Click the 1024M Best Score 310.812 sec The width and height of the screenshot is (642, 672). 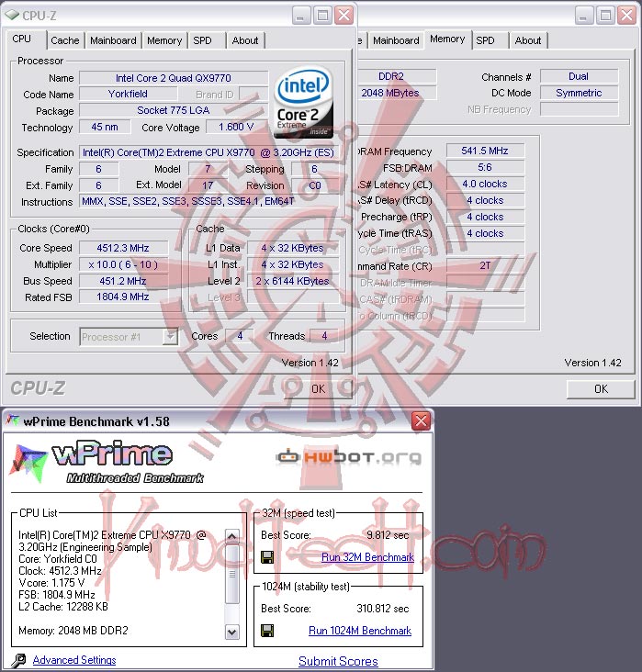pyautogui.click(x=383, y=609)
